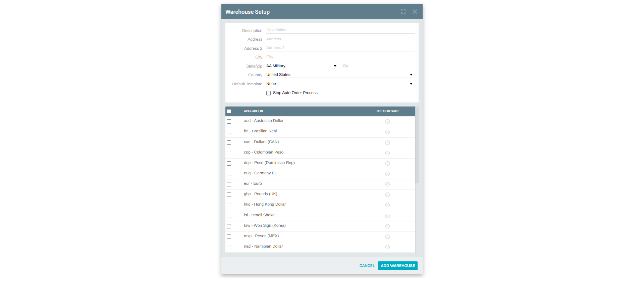
Task: Check hkd - Hong Kong Dollar availability
Action: coord(229,205)
